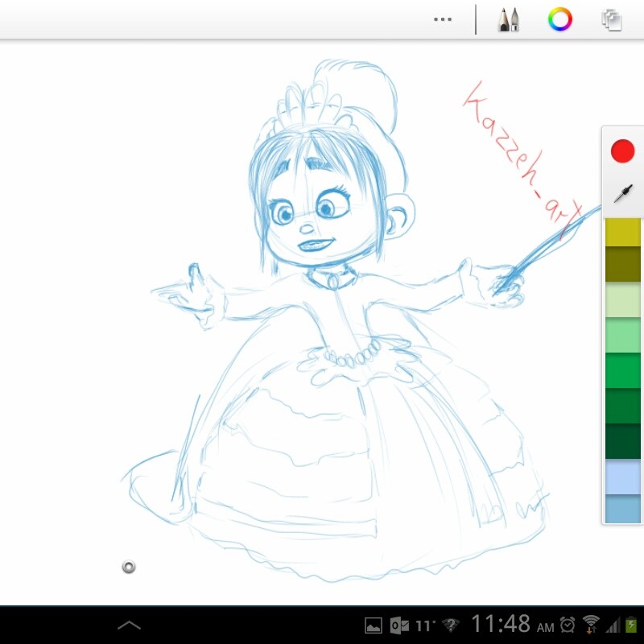Tap the 11:48 AM clock
Image resolution: width=644 pixels, height=644 pixels.
tap(513, 625)
